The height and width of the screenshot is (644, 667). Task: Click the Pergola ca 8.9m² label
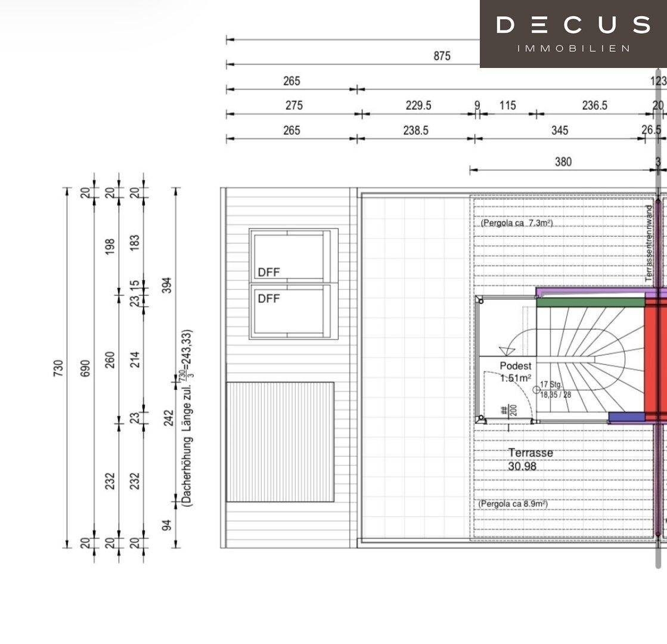point(513,503)
